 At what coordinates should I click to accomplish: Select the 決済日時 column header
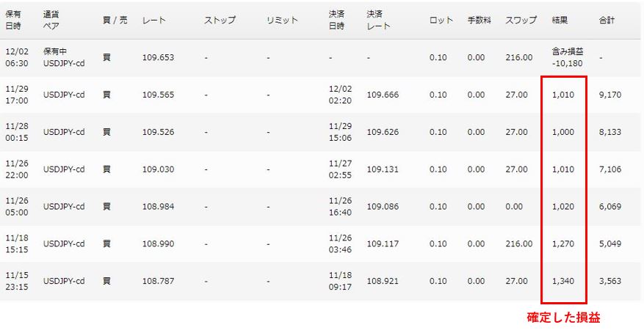340,20
